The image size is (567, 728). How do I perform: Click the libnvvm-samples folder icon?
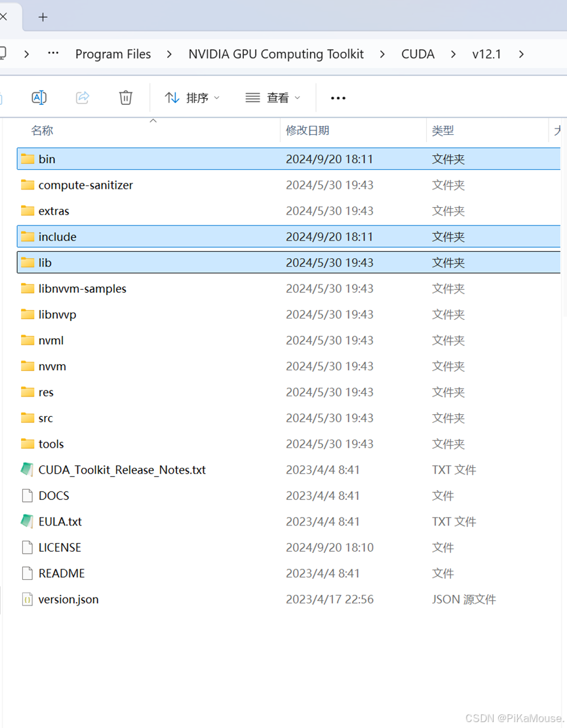point(28,288)
